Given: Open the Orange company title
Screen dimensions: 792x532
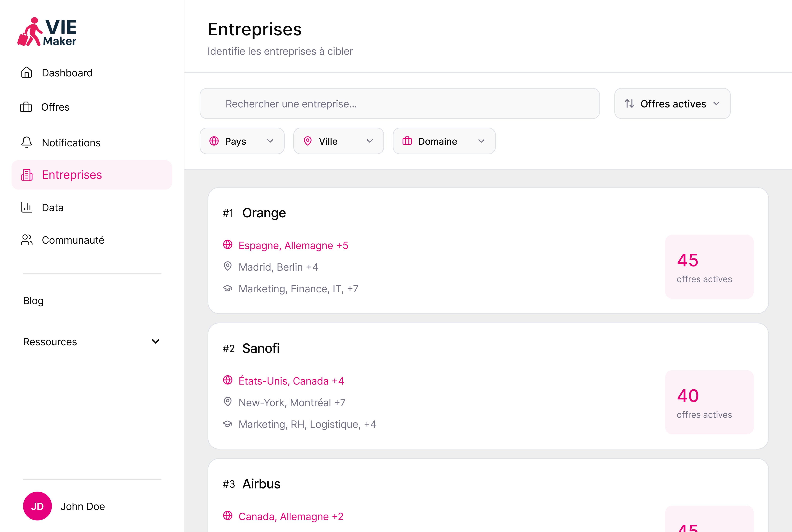Looking at the screenshot, I should pos(264,213).
